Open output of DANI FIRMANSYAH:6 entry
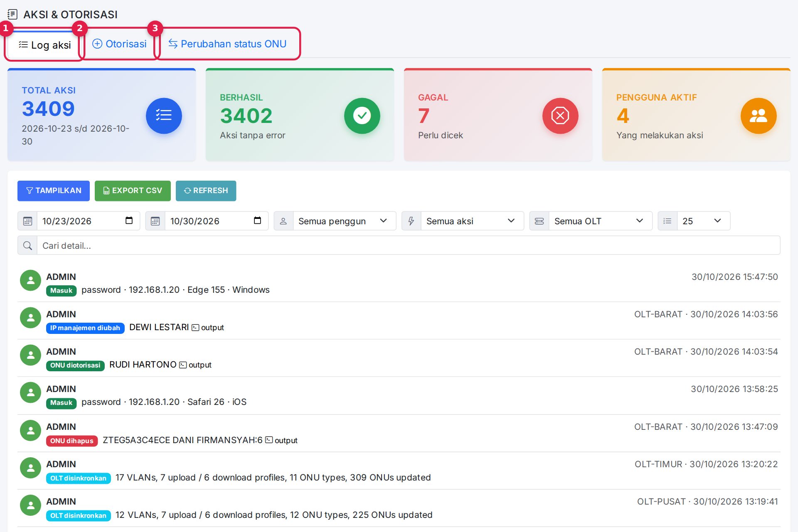 tap(281, 440)
